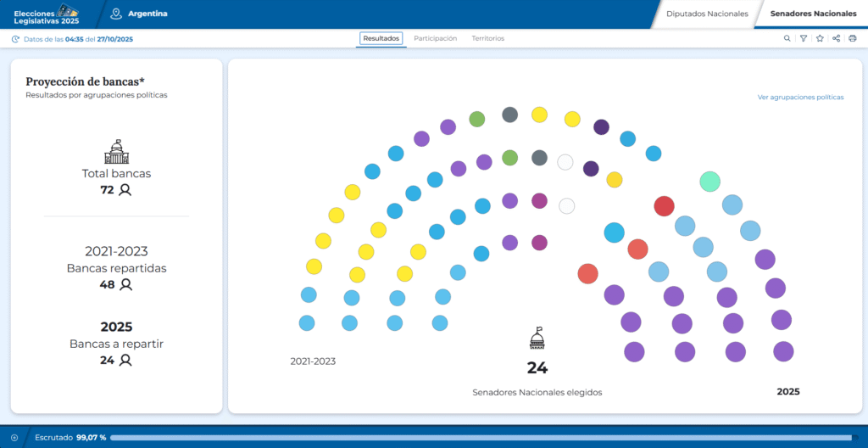The width and height of the screenshot is (868, 448).
Task: Click the refresh clock icon next to data time
Action: tap(15, 39)
